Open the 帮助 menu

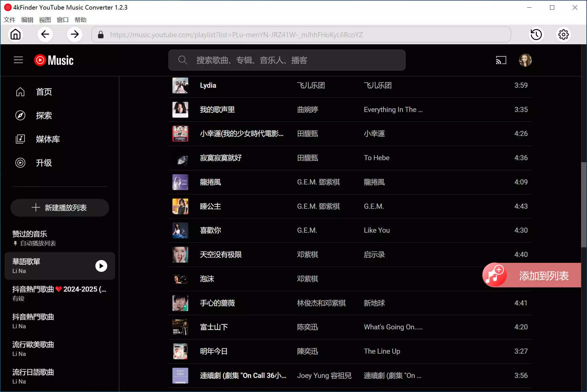click(x=80, y=20)
